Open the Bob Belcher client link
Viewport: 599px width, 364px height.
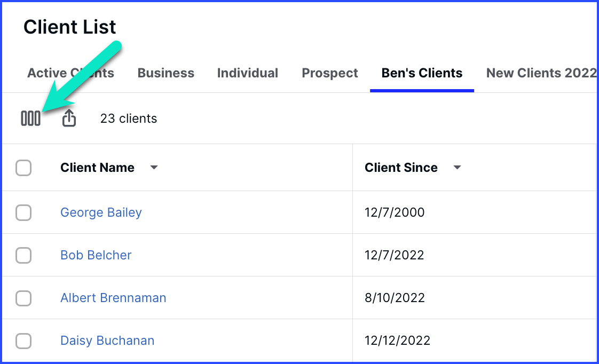(96, 255)
